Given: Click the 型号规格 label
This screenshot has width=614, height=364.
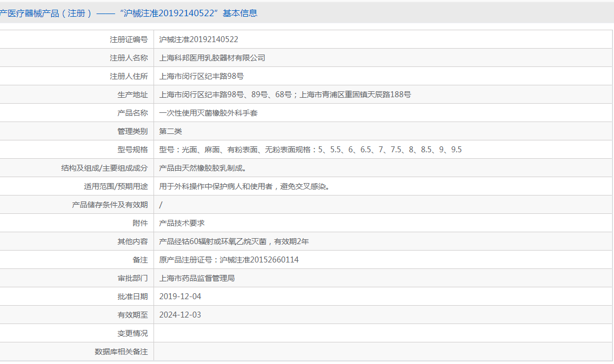Looking at the screenshot, I should coord(133,150).
